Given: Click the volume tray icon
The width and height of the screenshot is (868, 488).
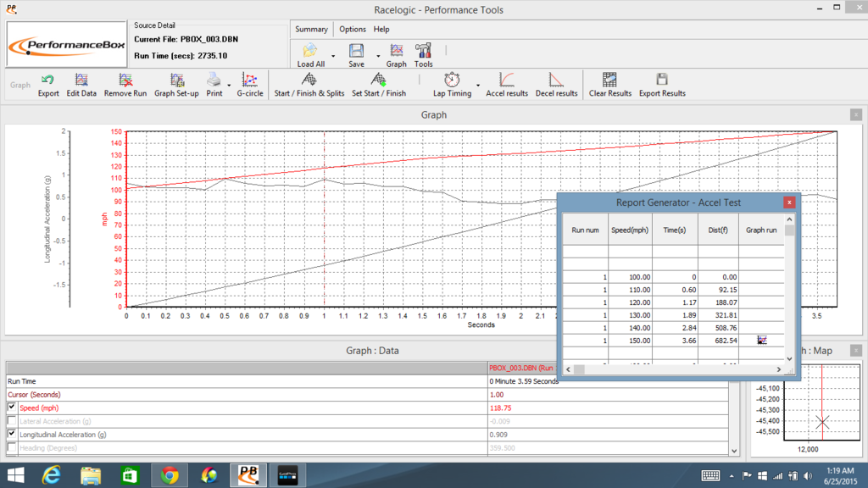Looking at the screenshot, I should [x=808, y=476].
